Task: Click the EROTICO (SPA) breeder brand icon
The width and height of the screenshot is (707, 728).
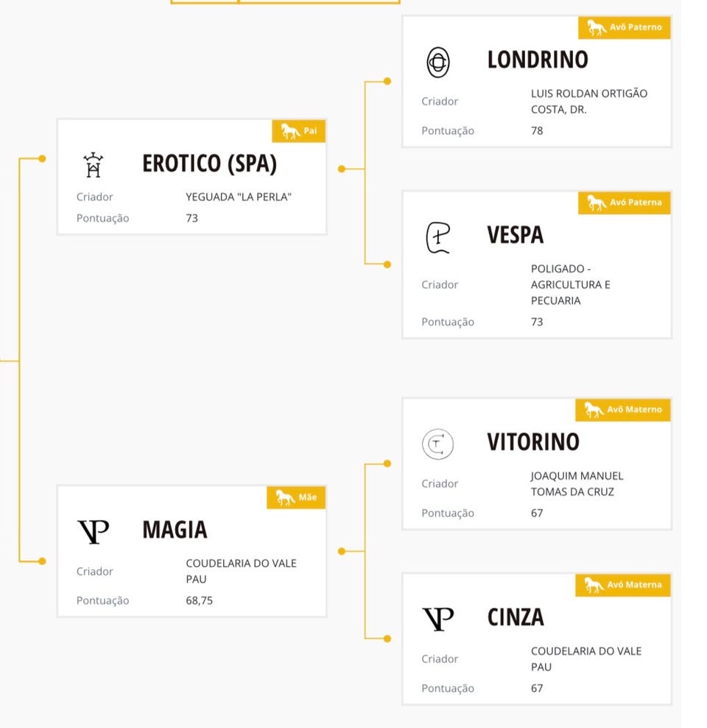Action: tap(93, 165)
